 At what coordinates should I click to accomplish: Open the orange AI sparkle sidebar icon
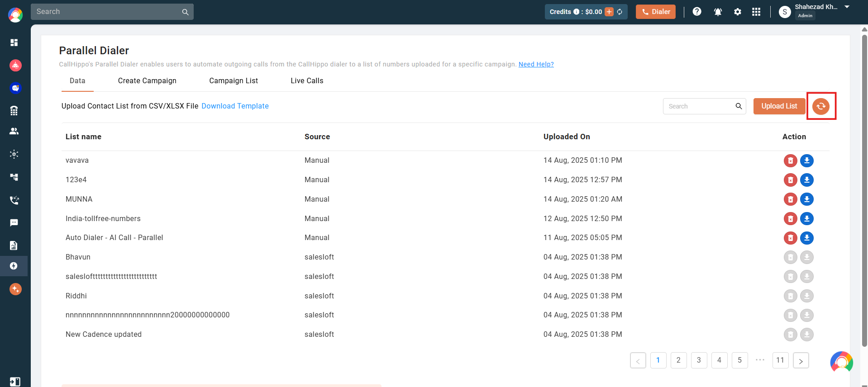point(15,289)
